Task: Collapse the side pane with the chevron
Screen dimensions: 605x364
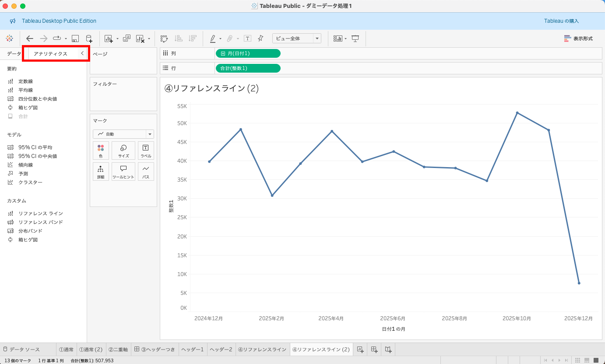Action: 82,53
